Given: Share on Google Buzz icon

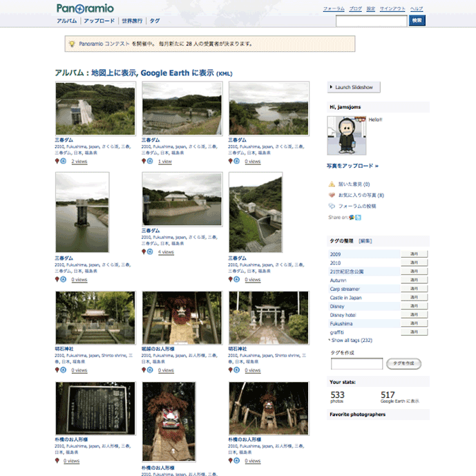Looking at the screenshot, I should click(x=352, y=218).
